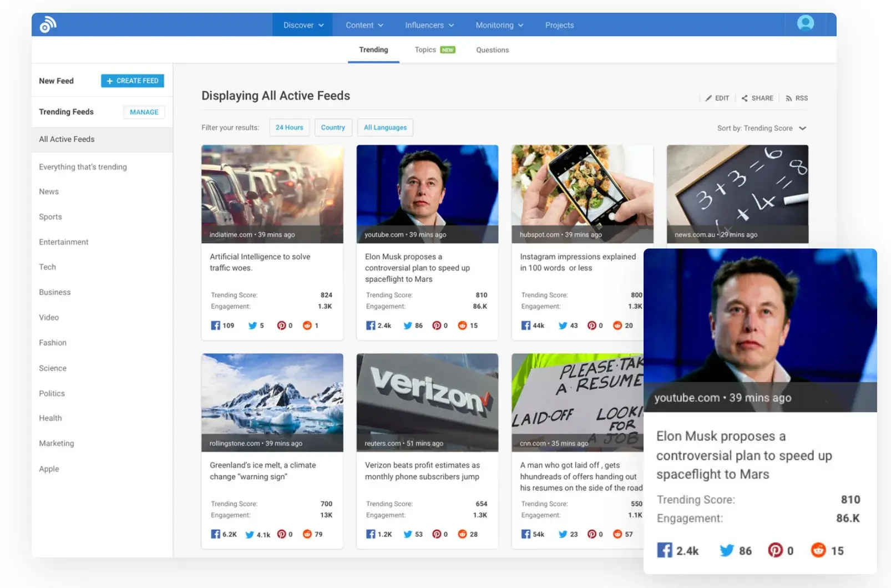This screenshot has height=588, width=891.
Task: Open the user profile avatar
Action: pos(805,23)
